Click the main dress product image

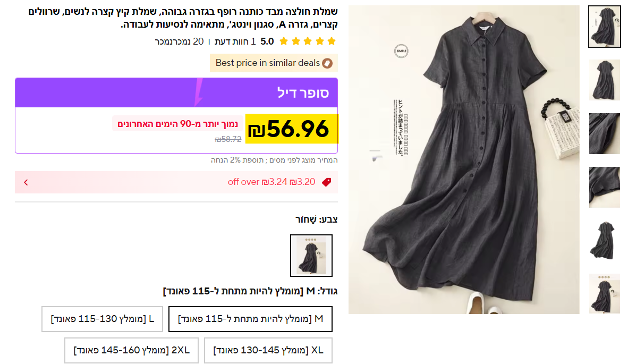pyautogui.click(x=464, y=159)
